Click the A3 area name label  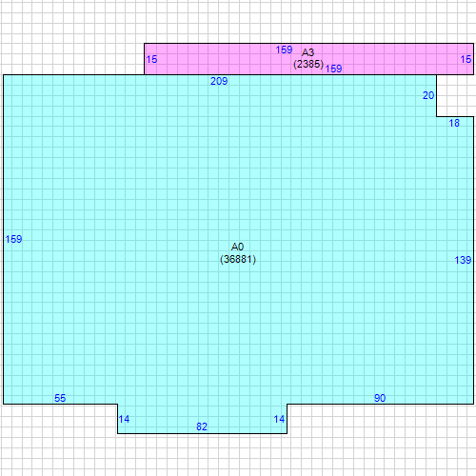(x=307, y=52)
